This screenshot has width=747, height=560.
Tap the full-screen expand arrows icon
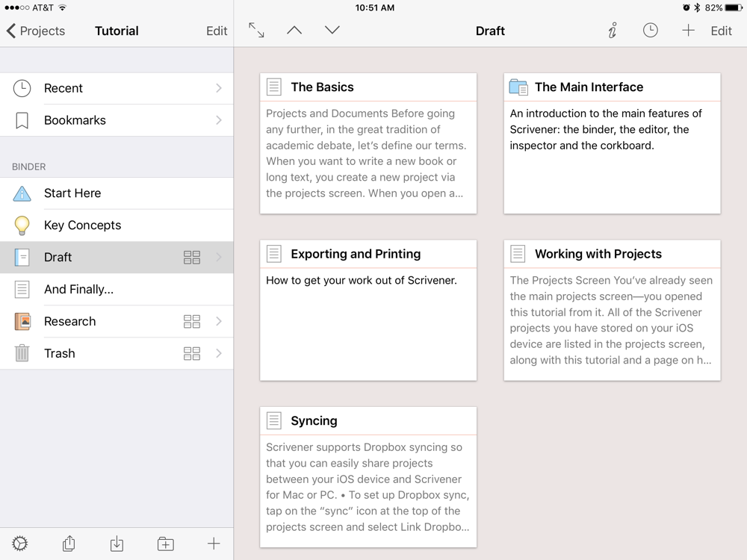pos(256,30)
